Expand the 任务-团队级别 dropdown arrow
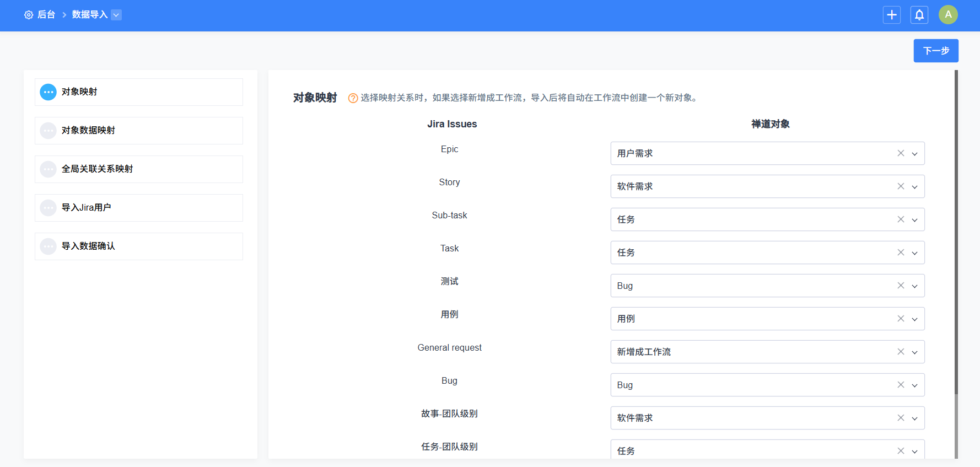The height and width of the screenshot is (467, 980). coord(914,452)
